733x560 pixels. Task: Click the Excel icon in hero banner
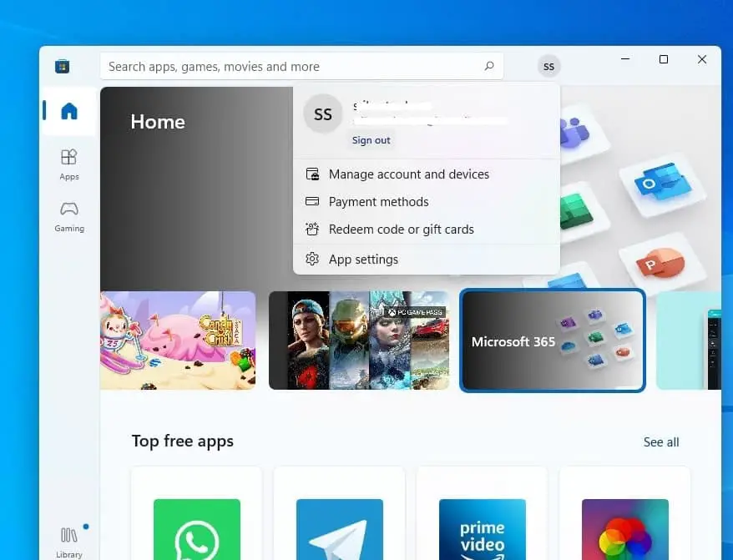575,213
